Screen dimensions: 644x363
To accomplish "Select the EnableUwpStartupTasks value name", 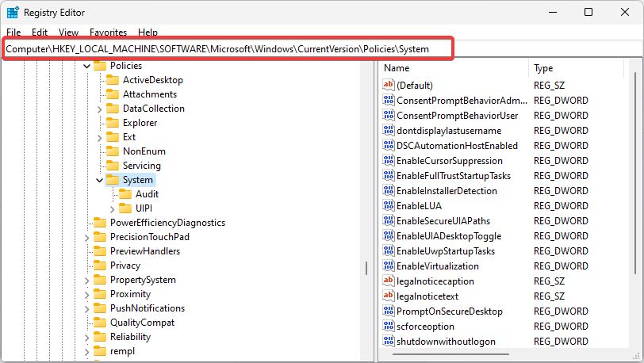I will [446, 251].
